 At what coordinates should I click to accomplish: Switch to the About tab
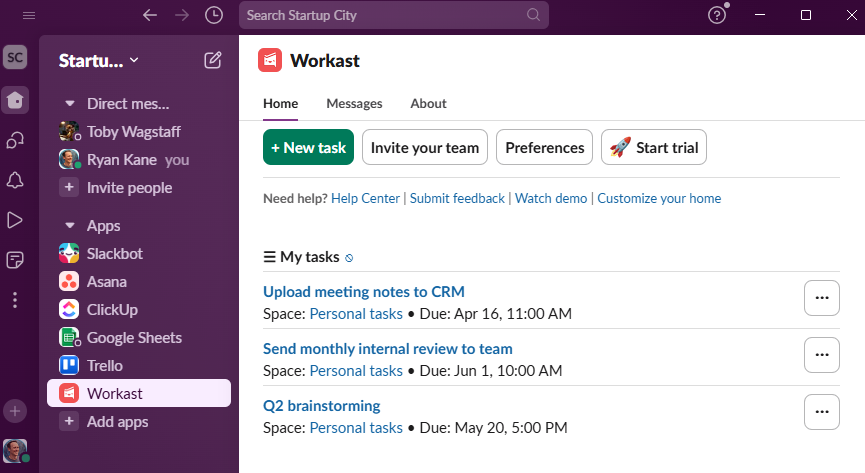point(428,104)
